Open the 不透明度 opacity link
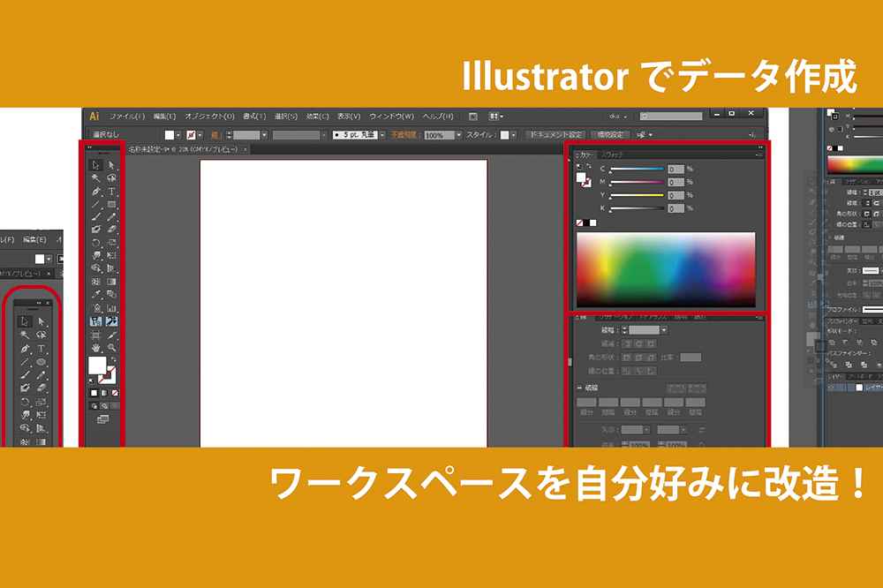This screenshot has width=883, height=588. [404, 135]
